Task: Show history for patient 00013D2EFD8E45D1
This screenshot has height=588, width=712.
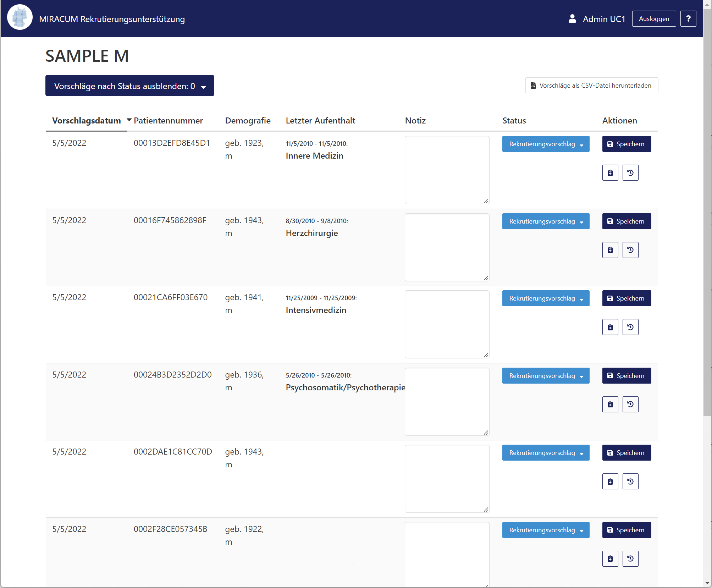Action: [630, 173]
